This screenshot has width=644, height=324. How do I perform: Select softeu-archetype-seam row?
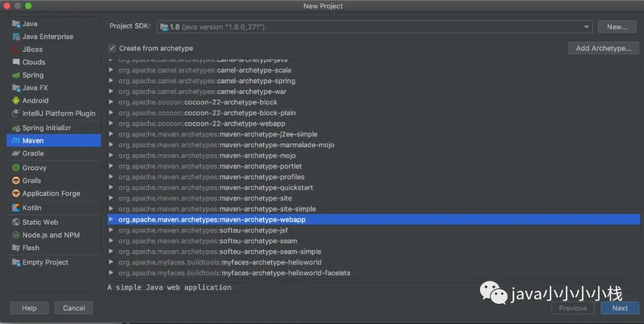374,241
